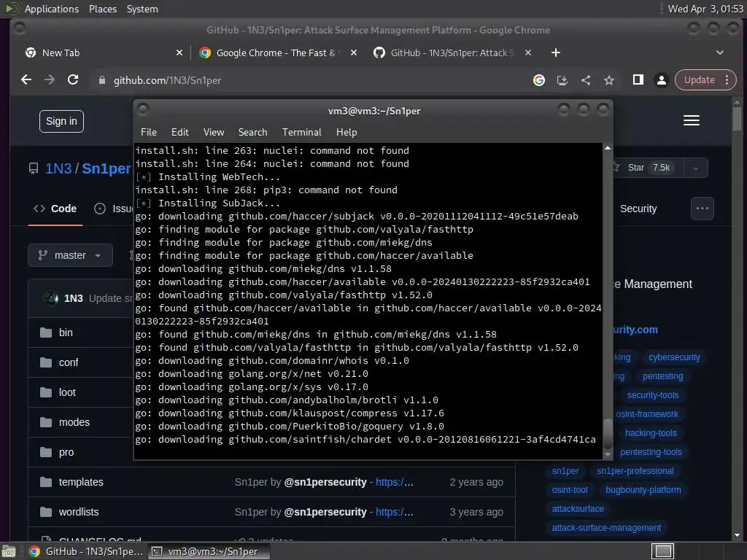Open the Applications menu in top panel
Viewport: 747px width, 560px height.
52,9
